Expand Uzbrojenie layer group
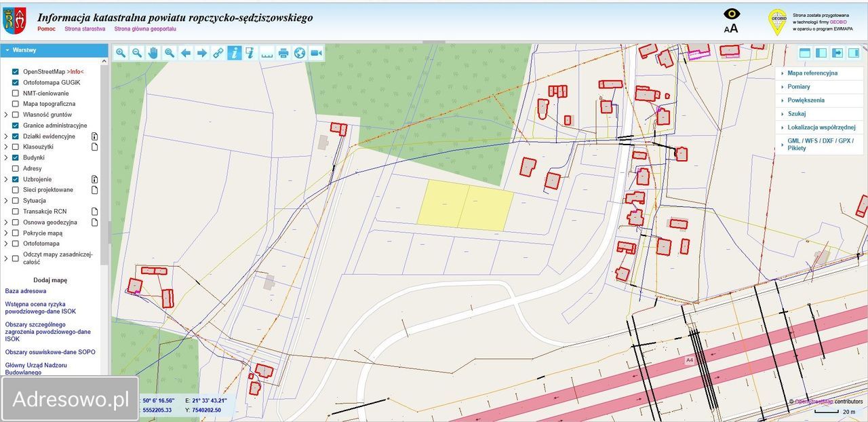The height and width of the screenshot is (422, 868). pos(5,179)
